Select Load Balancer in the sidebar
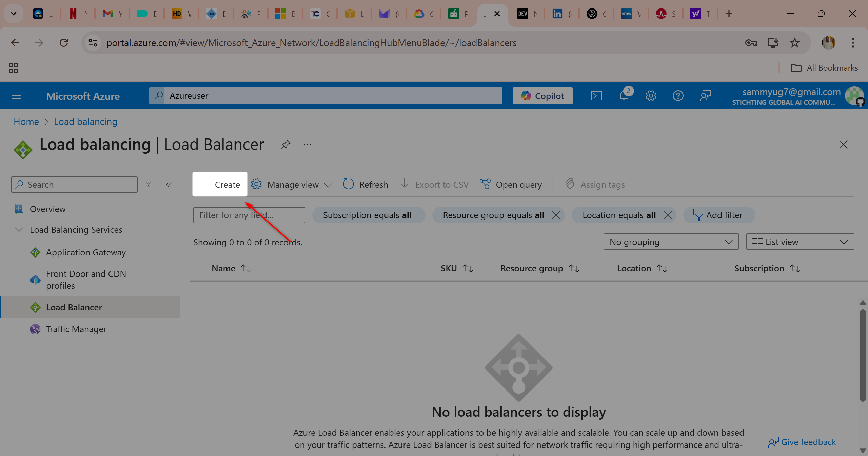This screenshot has width=868, height=456. [x=90, y=307]
